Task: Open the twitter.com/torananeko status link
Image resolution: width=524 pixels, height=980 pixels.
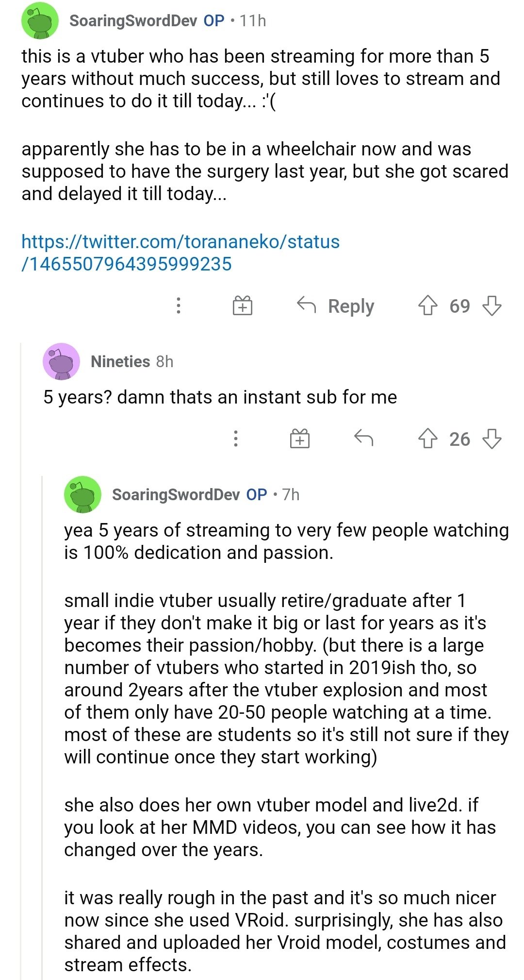Action: tap(180, 253)
